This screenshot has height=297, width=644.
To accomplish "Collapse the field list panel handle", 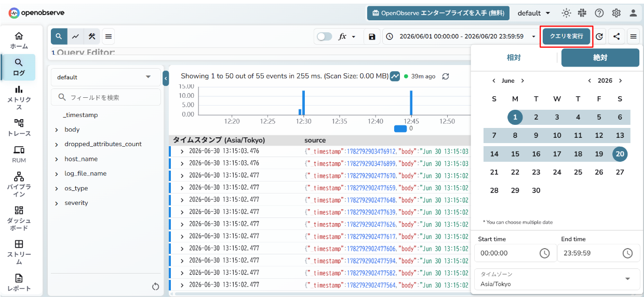I will click(x=166, y=79).
